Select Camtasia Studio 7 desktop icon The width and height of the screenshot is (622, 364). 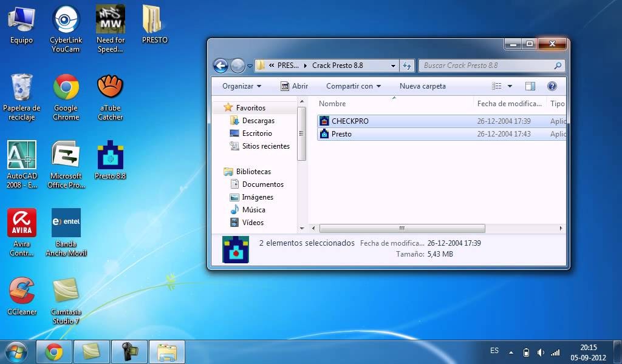pos(66,301)
